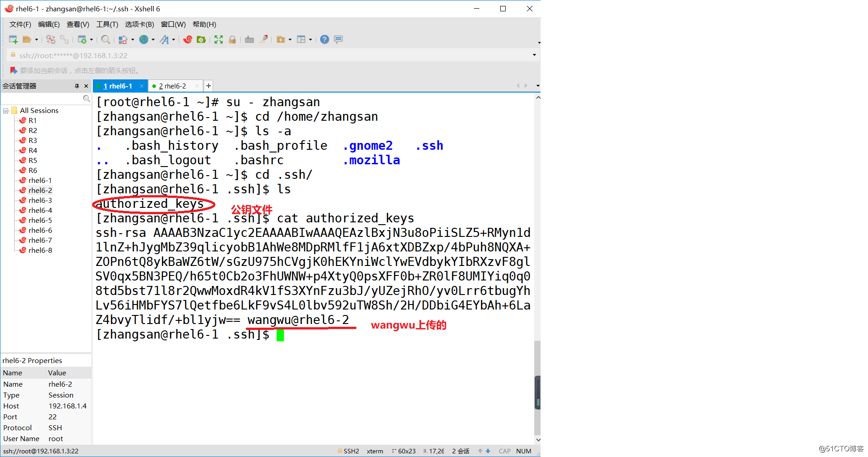Viewport: 868px width, 457px height.
Task: Select session R4 in tree
Action: (x=33, y=151)
